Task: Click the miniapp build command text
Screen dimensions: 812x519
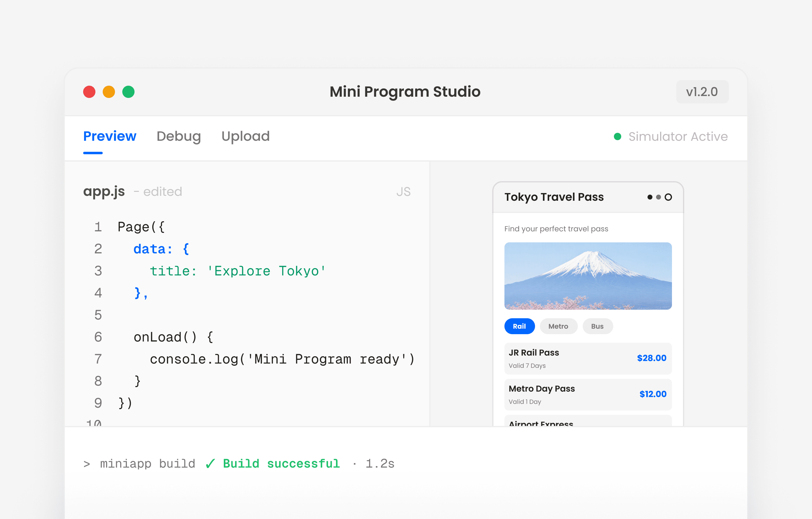Action: click(148, 464)
